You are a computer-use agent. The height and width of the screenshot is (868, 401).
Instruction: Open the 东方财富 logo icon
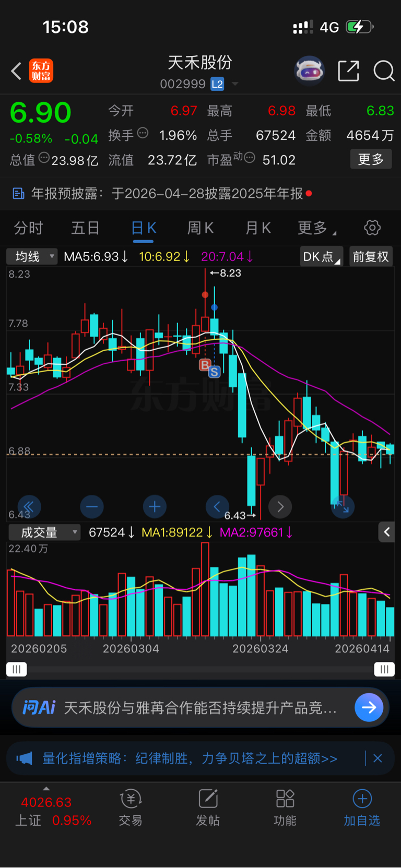point(41,71)
